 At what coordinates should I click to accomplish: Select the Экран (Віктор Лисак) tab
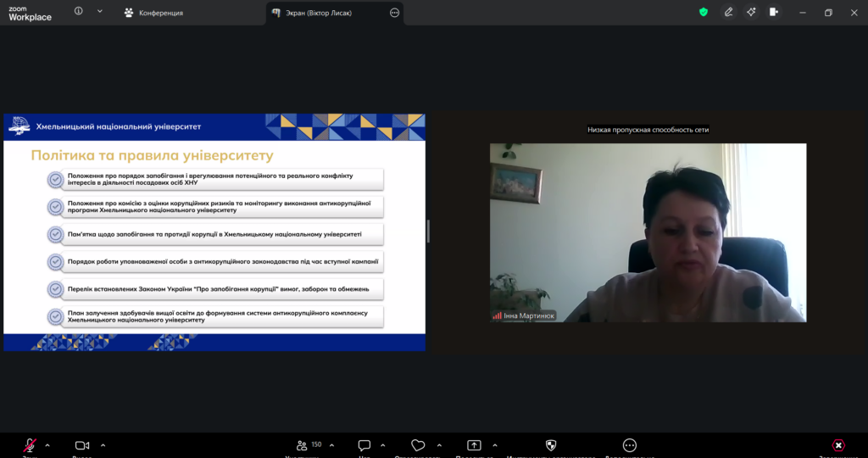tap(322, 13)
